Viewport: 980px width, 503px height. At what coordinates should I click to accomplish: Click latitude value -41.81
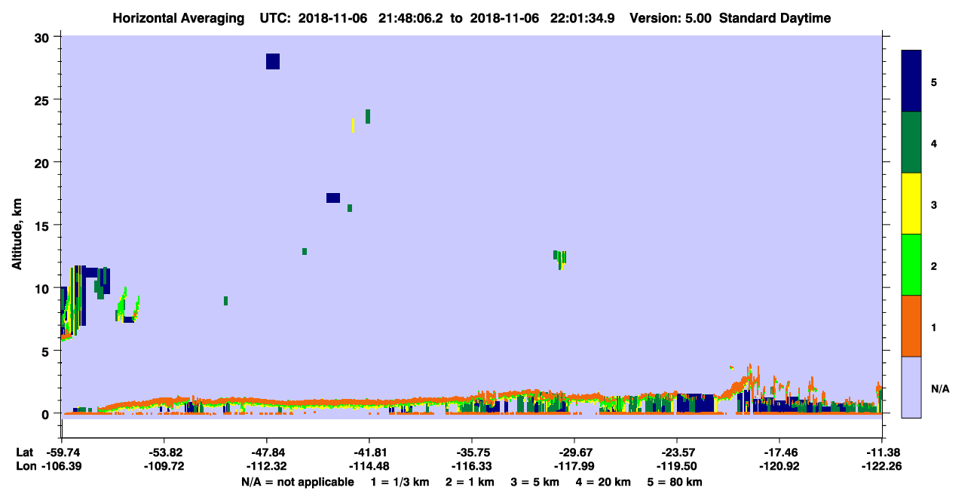click(x=369, y=452)
